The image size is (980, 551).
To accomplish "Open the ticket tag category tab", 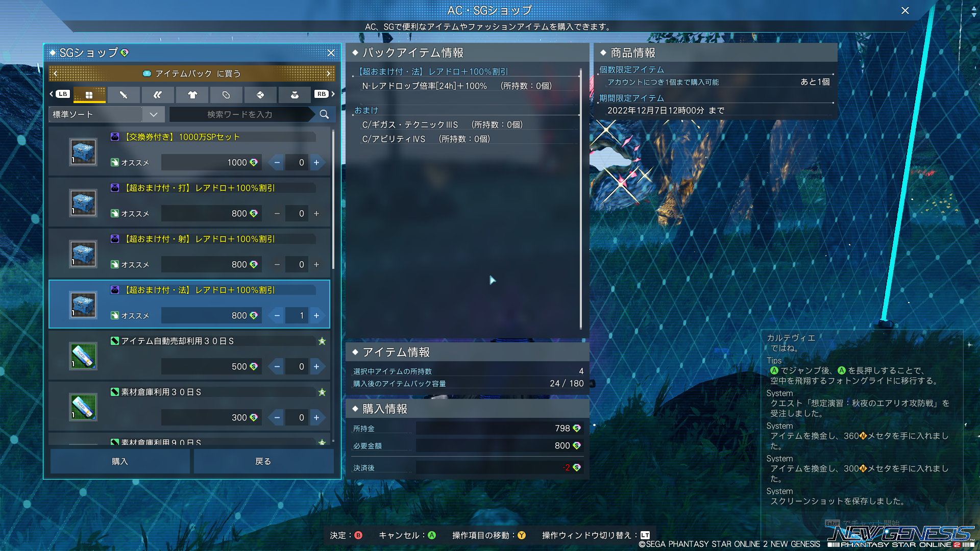I will pos(226,94).
